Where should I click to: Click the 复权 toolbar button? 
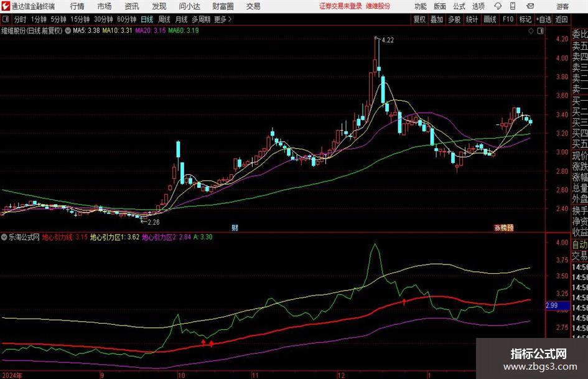click(x=419, y=19)
